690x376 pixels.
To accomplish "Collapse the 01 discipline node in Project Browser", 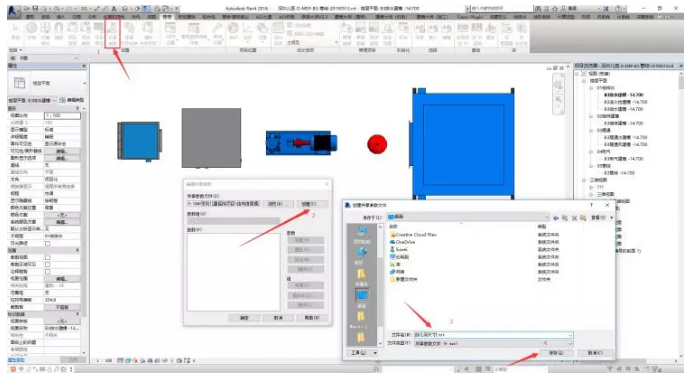I will point(591,88).
